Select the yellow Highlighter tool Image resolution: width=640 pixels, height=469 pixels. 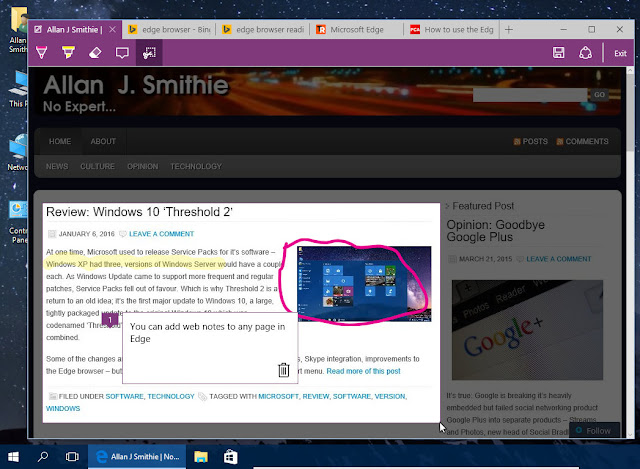tap(68, 53)
